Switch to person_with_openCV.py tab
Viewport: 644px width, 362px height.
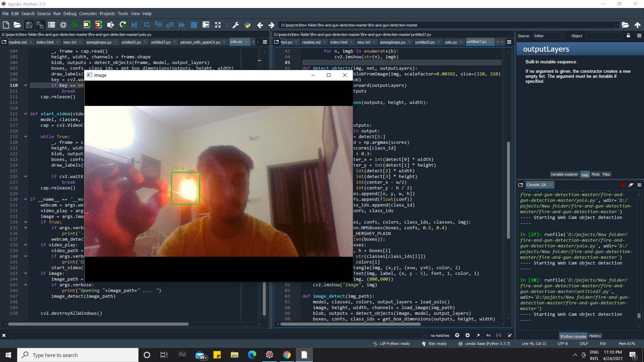[x=200, y=42]
